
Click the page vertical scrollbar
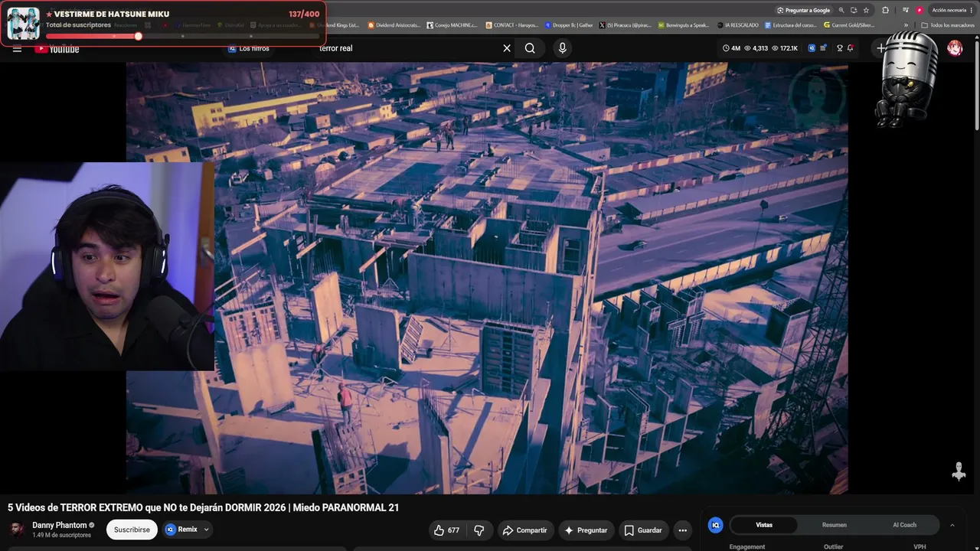(976, 84)
